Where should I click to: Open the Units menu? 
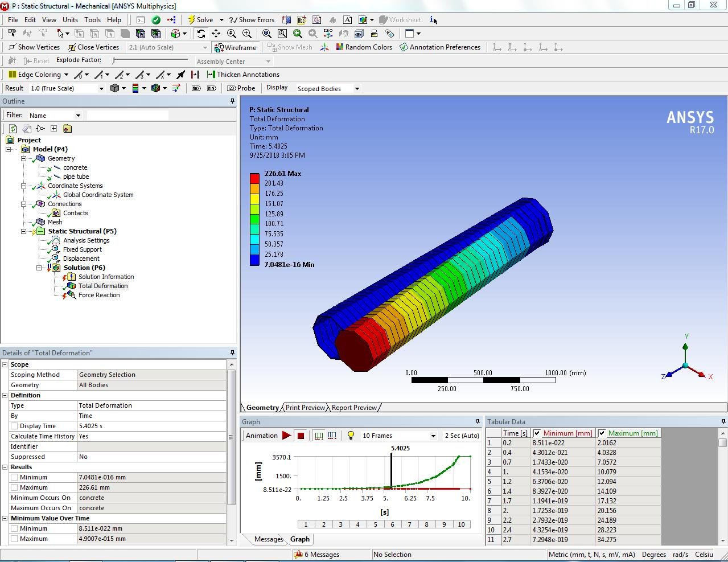coord(70,19)
